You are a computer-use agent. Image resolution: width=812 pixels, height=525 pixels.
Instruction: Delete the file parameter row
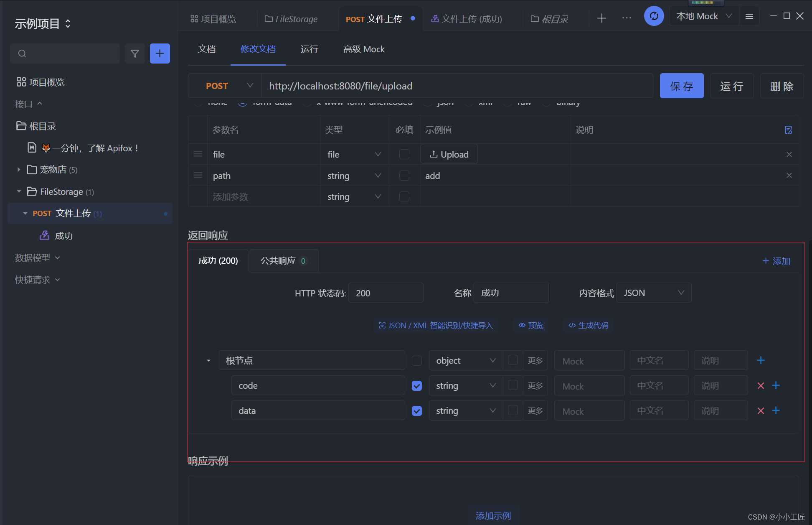(789, 154)
